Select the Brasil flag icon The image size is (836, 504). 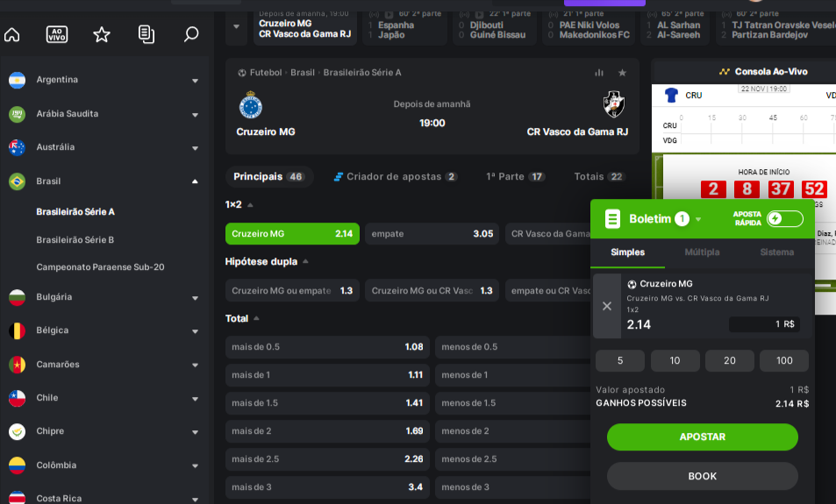click(17, 181)
